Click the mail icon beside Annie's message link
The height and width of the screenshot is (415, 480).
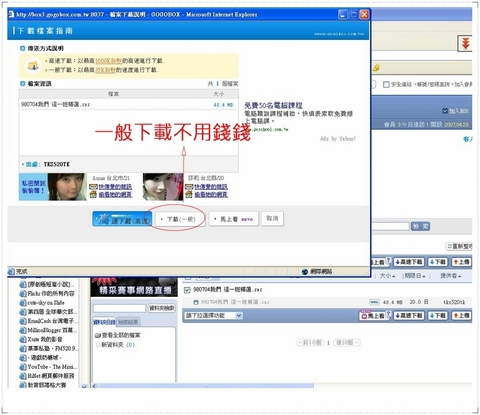click(x=93, y=187)
